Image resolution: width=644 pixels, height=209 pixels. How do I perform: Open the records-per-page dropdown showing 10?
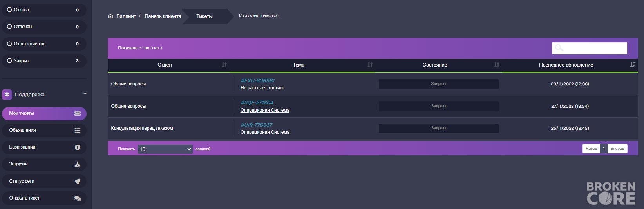[165, 149]
